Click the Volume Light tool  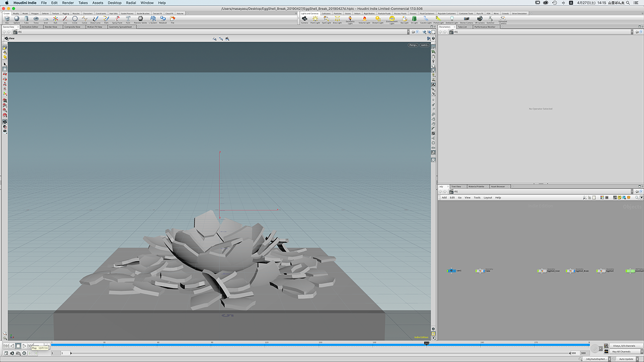364,20
